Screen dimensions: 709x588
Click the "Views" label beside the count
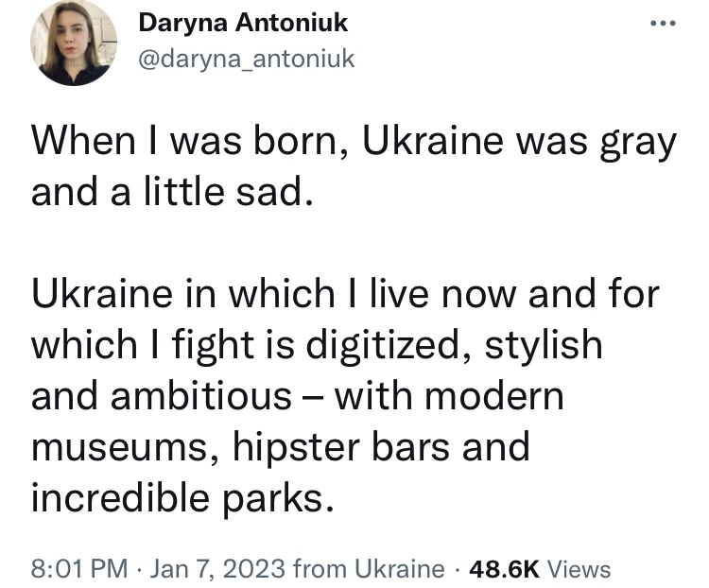tap(579, 569)
